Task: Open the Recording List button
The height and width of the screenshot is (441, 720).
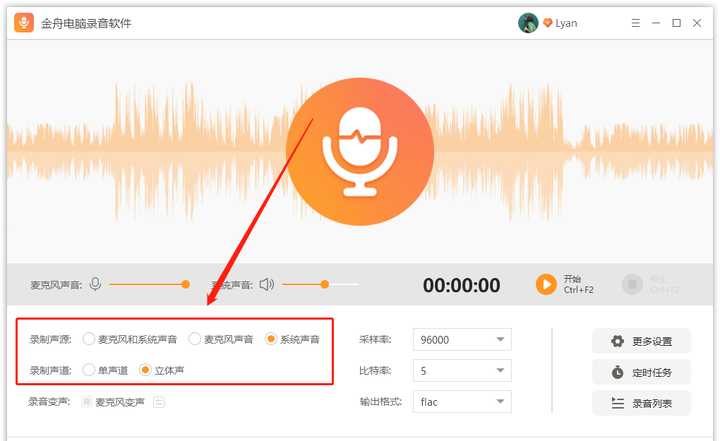Action: 641,403
